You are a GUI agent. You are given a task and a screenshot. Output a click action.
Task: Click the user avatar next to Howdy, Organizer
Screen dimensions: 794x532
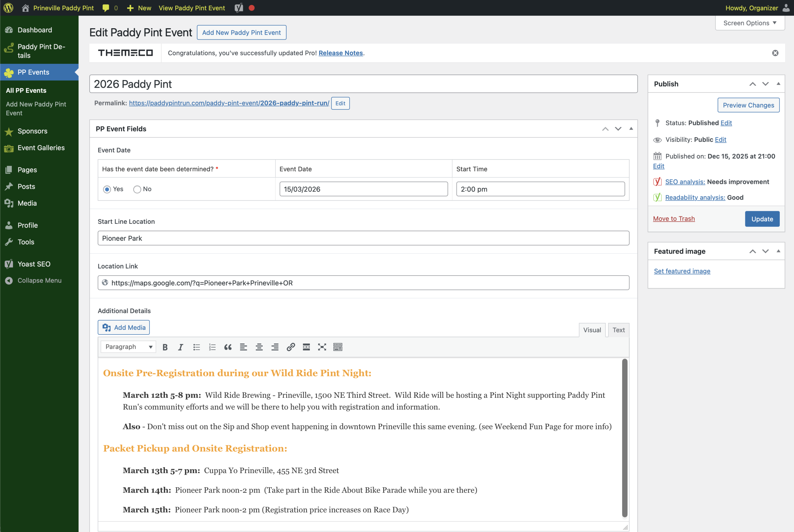coord(786,8)
